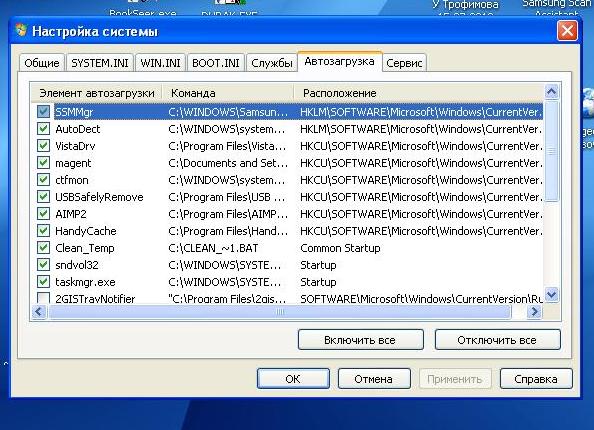Click the Отключить все button

coord(497,340)
